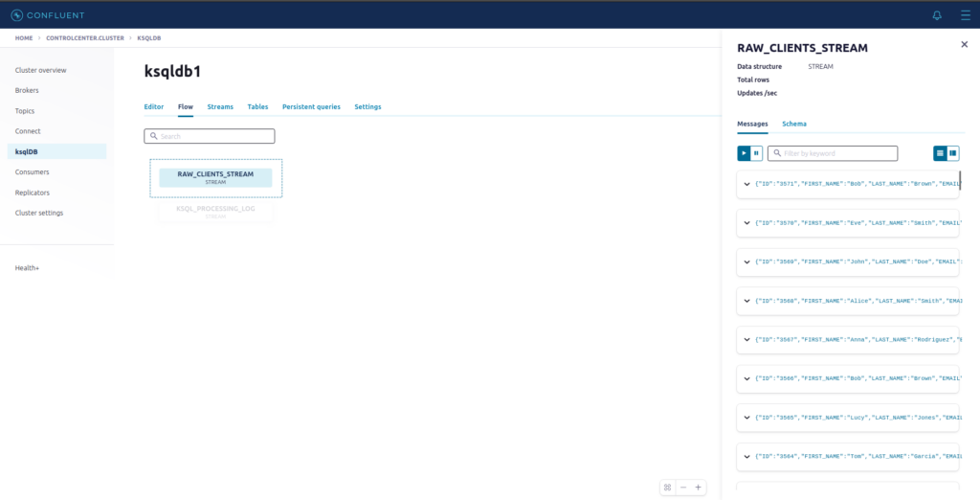Pause the streaming messages
Viewport: 980px width, 500px height.
pos(757,153)
